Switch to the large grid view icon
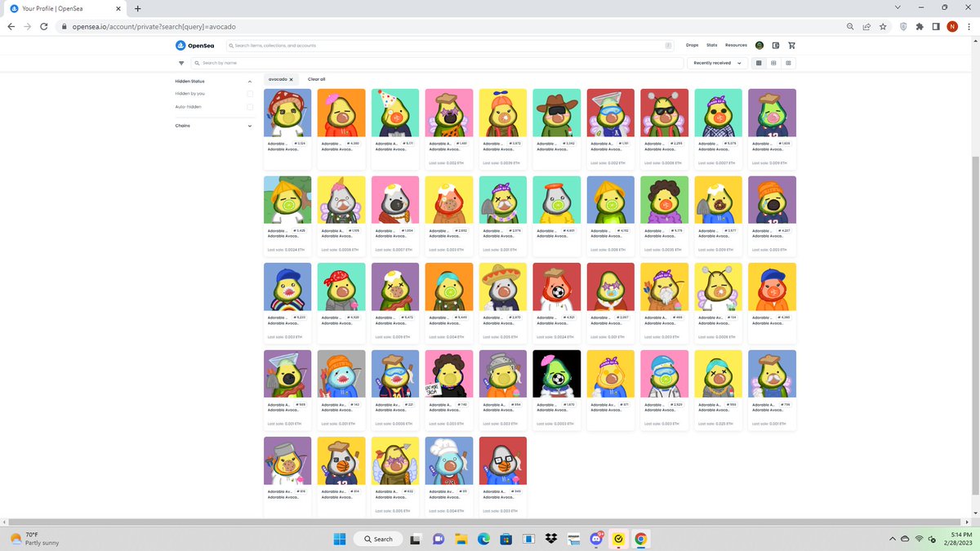The height and width of the screenshot is (551, 980). 759,63
